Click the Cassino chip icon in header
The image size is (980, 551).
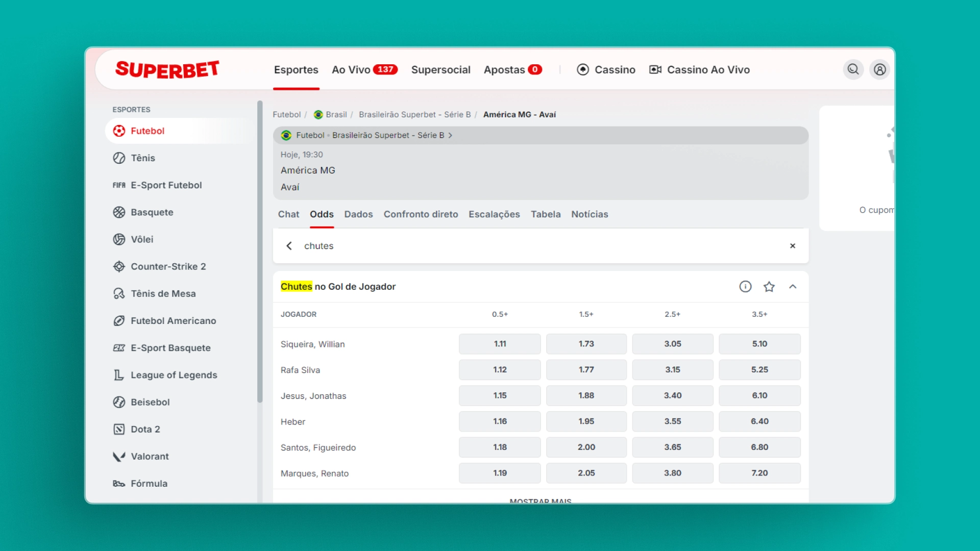tap(583, 70)
